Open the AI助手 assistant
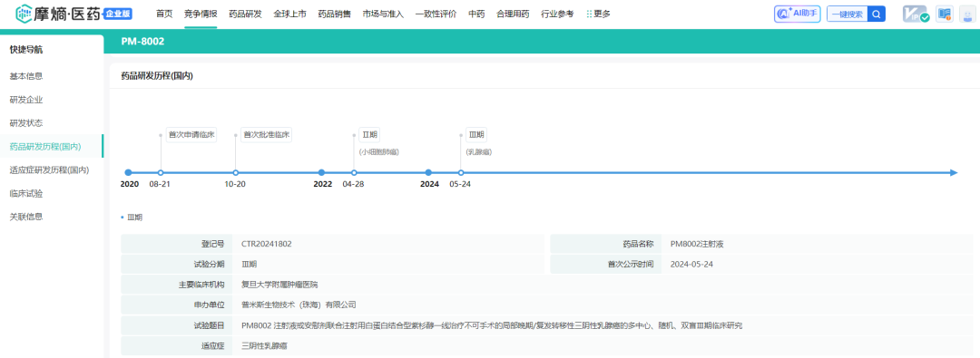Viewport: 980px width, 358px height. point(797,14)
